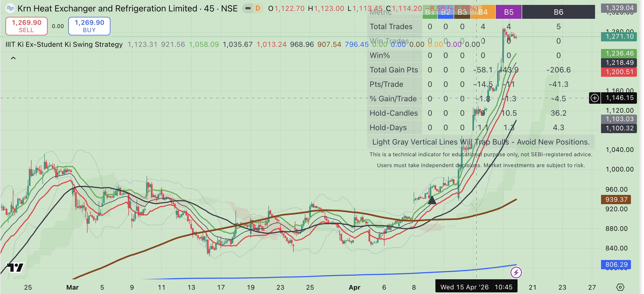
Task: Click the B4 orange column header
Action: pos(483,12)
